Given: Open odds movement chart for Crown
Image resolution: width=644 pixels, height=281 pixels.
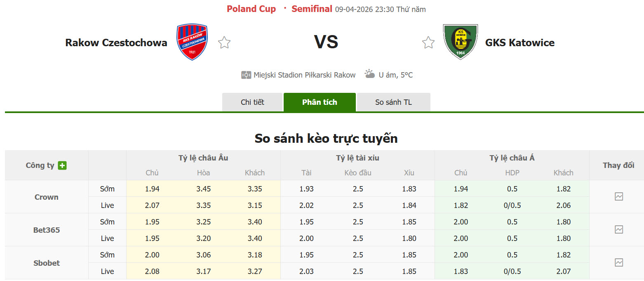Looking at the screenshot, I should coord(618,197).
